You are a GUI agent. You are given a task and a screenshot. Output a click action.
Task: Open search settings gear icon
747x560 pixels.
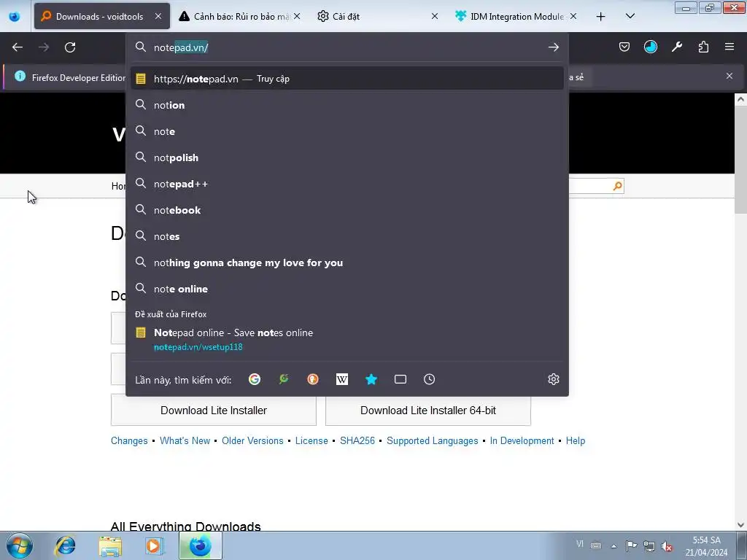(x=553, y=379)
